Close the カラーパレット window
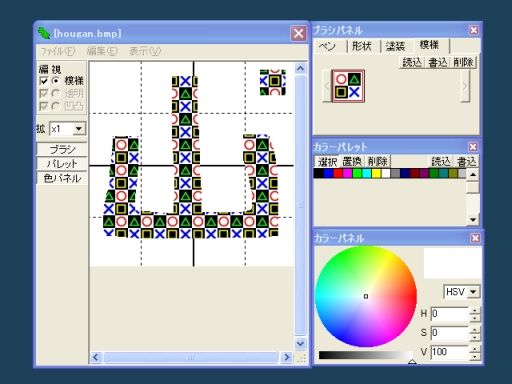This screenshot has height=384, width=512. (x=473, y=147)
